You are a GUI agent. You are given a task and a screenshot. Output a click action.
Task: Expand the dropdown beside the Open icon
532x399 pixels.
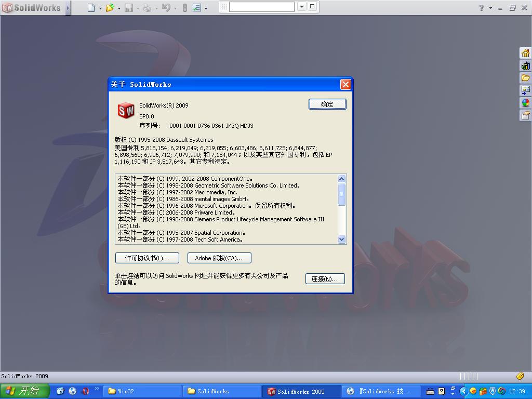[x=119, y=8]
